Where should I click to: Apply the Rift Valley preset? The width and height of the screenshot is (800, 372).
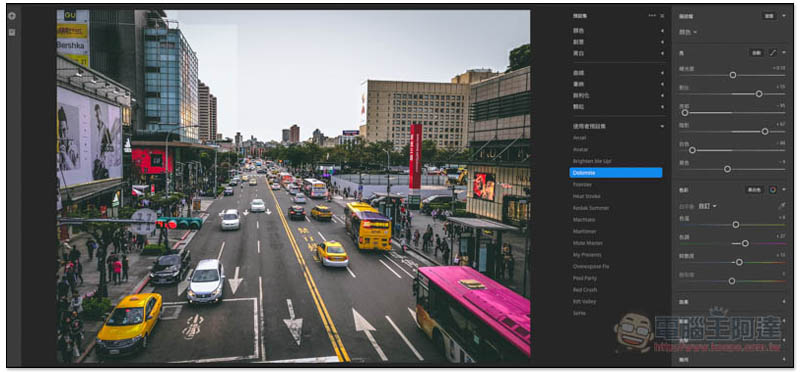pos(584,302)
